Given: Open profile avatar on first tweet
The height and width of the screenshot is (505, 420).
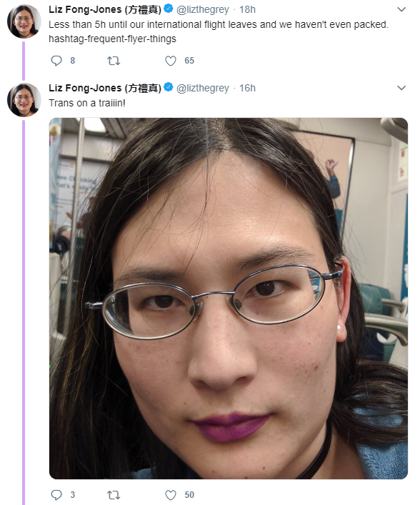Looking at the screenshot, I should coord(24,21).
